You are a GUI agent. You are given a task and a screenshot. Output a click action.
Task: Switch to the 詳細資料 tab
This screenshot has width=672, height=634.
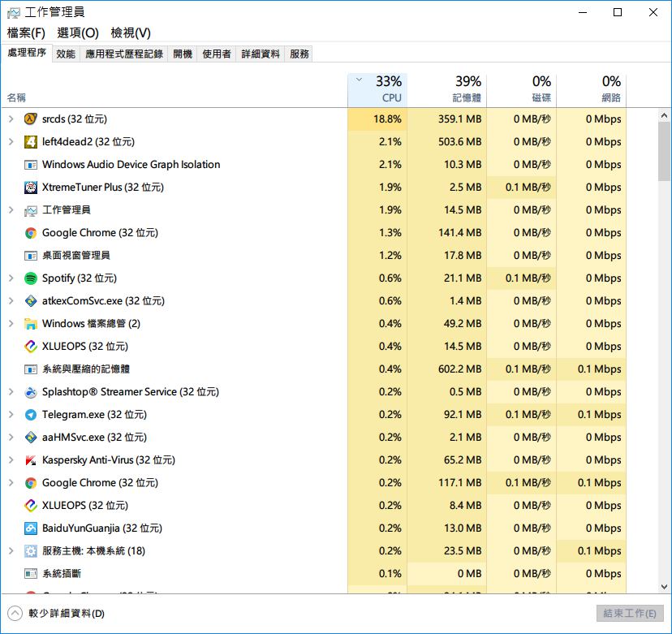pos(261,54)
